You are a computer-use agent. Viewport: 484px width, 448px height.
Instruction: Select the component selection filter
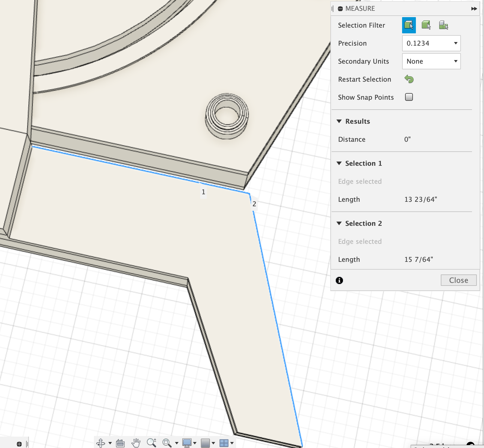pyautogui.click(x=443, y=26)
